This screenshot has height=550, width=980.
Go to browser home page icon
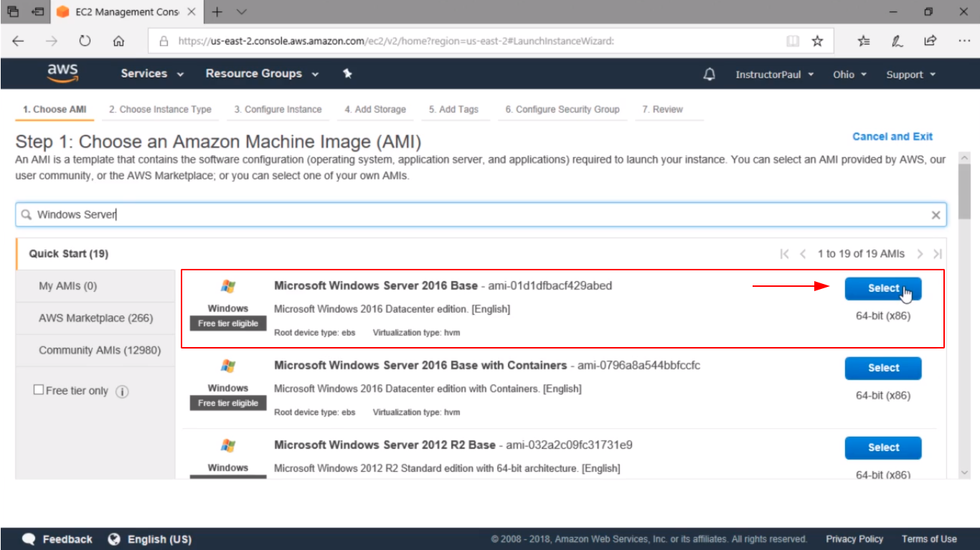tap(119, 41)
